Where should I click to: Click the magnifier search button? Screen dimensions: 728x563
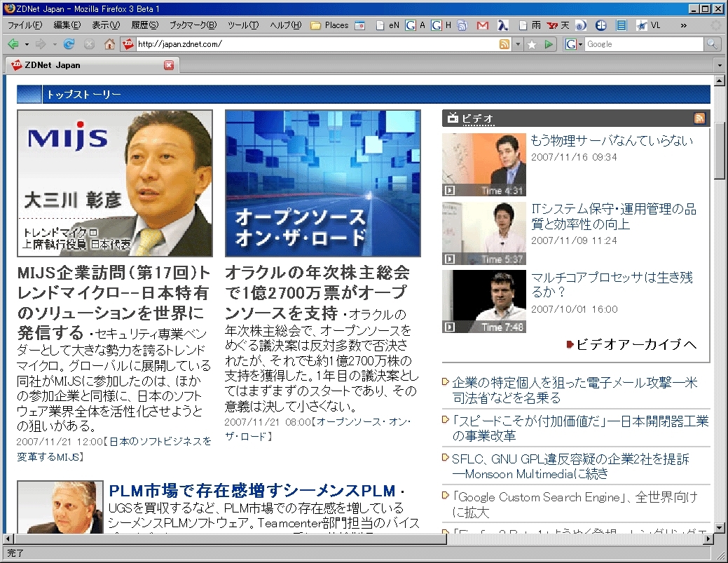tap(712, 44)
